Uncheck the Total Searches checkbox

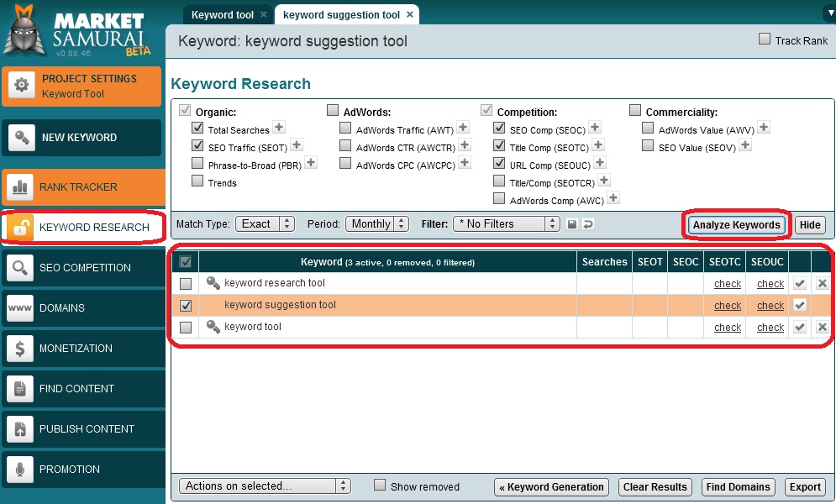[x=197, y=128]
